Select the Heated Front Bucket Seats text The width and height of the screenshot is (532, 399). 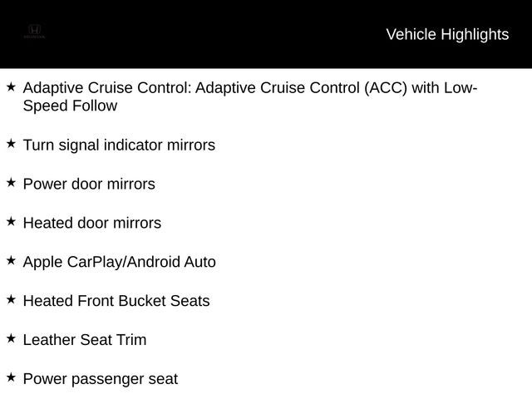click(116, 301)
